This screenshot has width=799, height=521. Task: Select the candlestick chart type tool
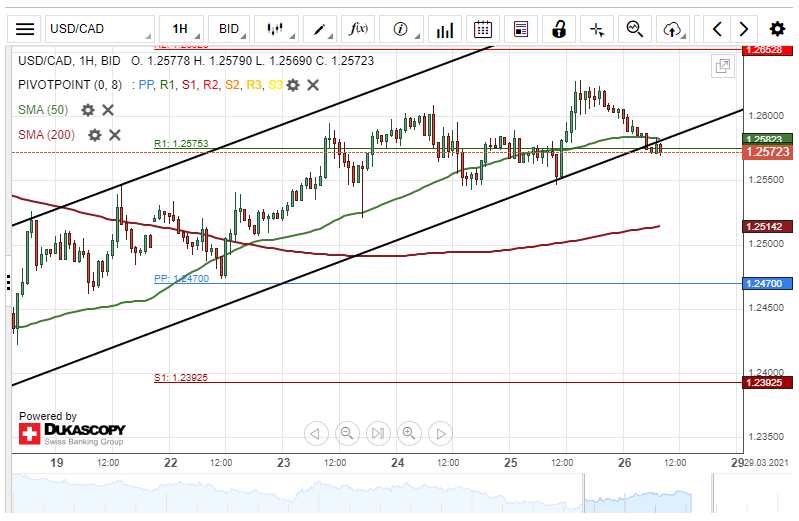tap(276, 29)
